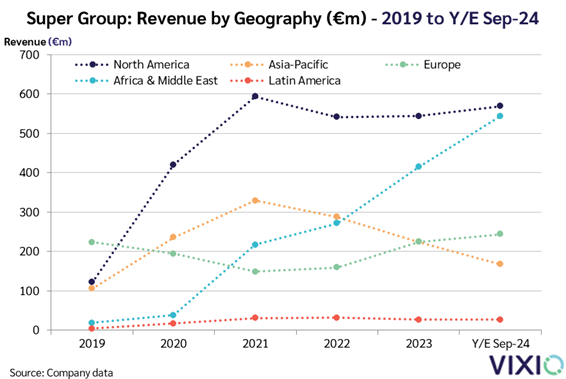Select Latin America 2021 data point

(255, 318)
